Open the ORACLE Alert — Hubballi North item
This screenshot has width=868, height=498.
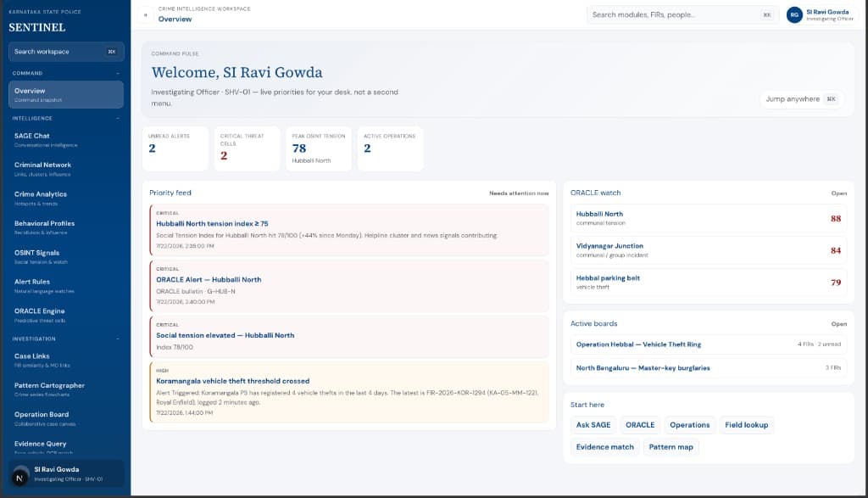(x=349, y=286)
